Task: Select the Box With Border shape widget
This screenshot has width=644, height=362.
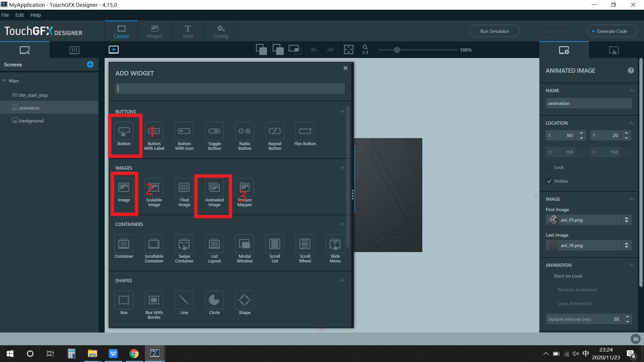Action: (154, 301)
